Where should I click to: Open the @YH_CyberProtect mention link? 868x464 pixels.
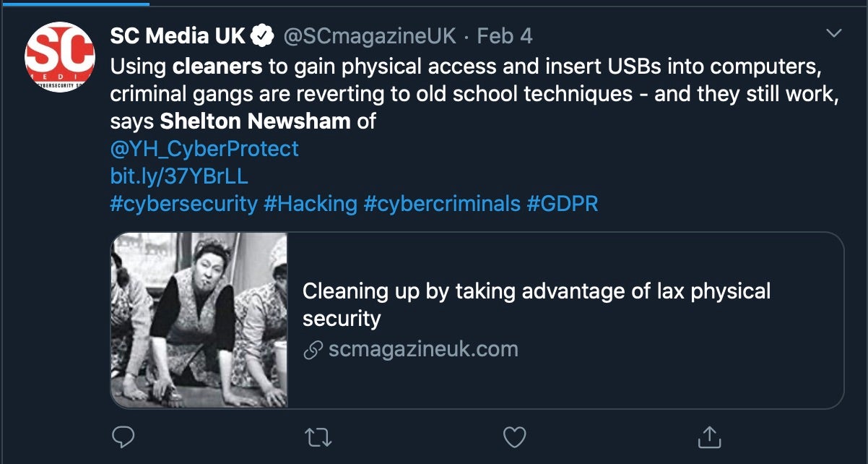point(204,149)
